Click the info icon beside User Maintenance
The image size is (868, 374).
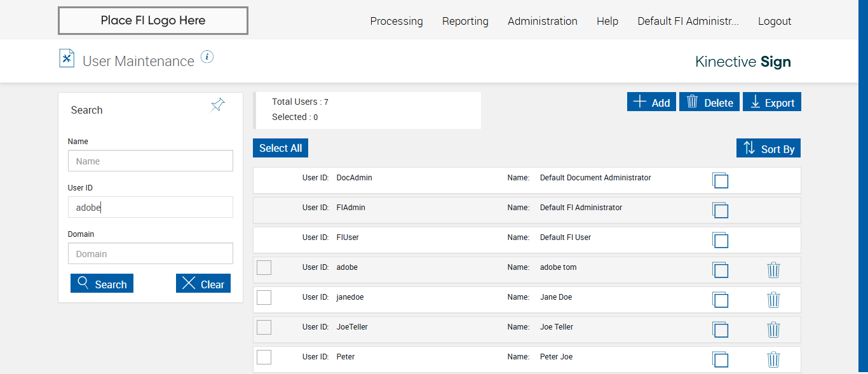coord(207,57)
